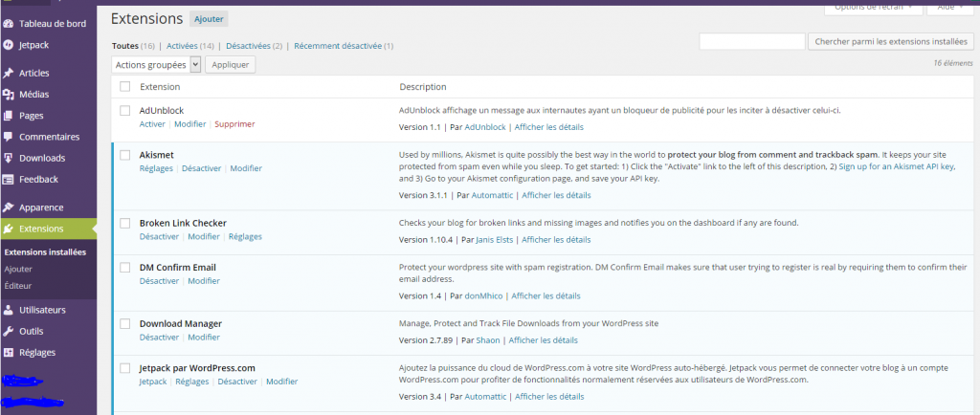
Task: Expand the Aide help dropdown
Action: coord(950,7)
